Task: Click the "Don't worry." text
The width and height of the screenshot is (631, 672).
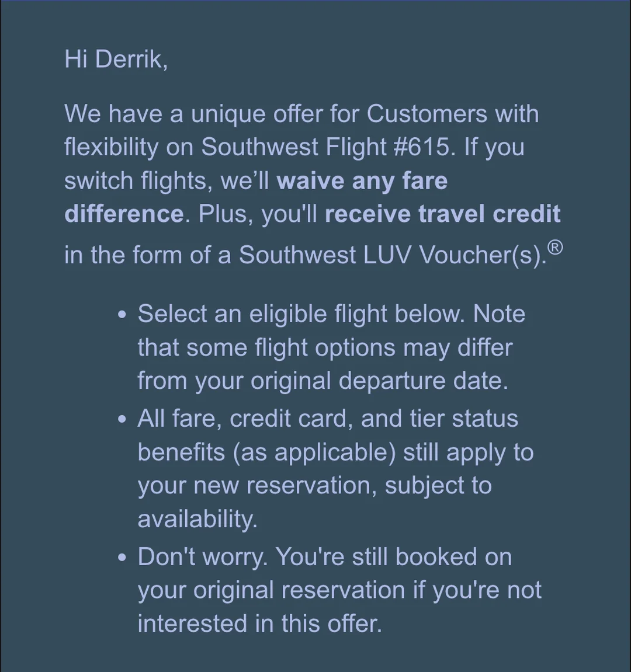Action: [x=203, y=556]
